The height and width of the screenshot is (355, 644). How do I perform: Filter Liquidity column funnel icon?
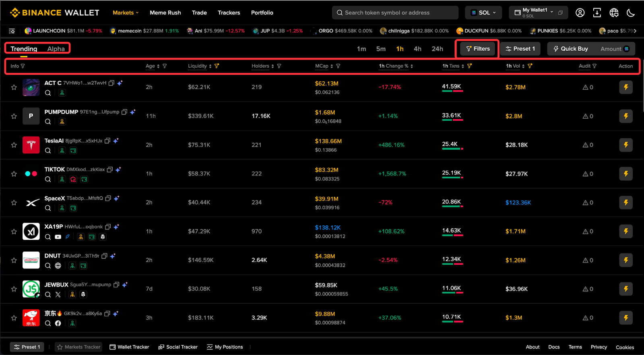point(217,66)
